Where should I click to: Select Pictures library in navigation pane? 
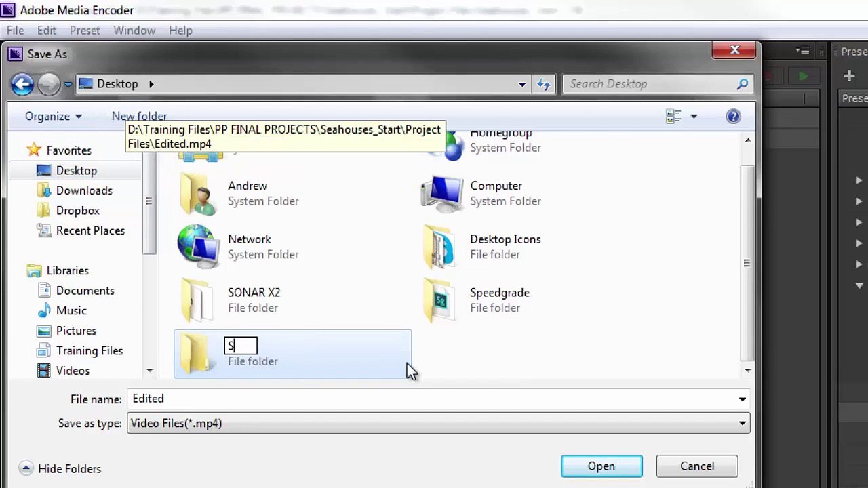click(76, 331)
